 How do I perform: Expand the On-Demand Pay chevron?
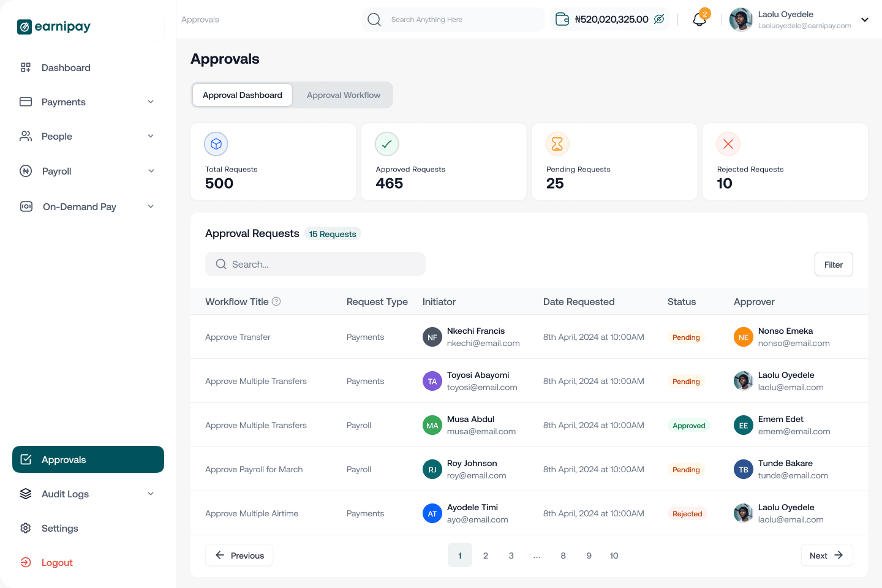point(151,207)
